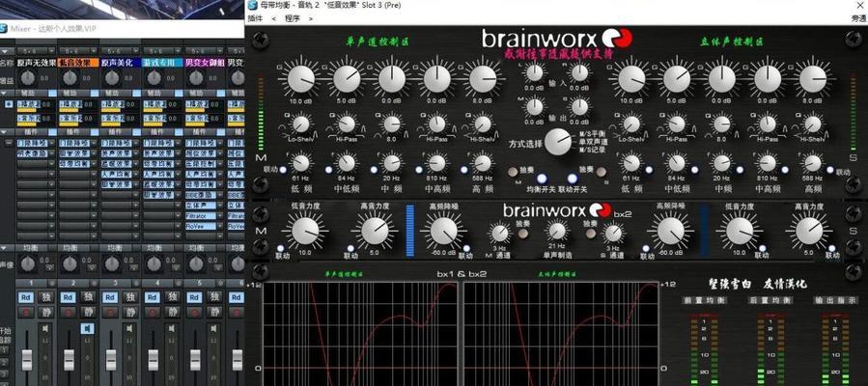The width and height of the screenshot is (868, 386).
Task: Toggle 联动 LED beside mono 中频 frequency knob
Action: pos(375,170)
